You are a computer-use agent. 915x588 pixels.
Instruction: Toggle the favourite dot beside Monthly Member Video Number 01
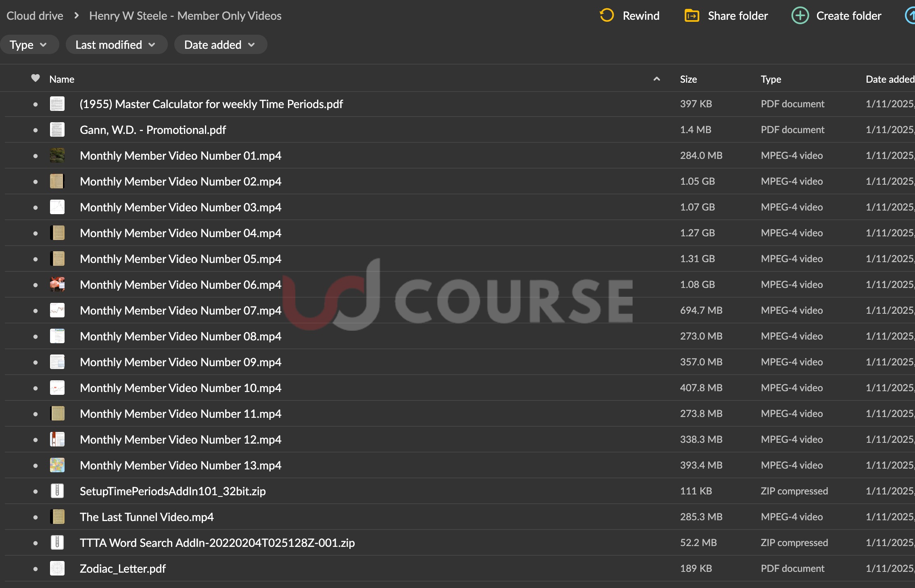36,156
